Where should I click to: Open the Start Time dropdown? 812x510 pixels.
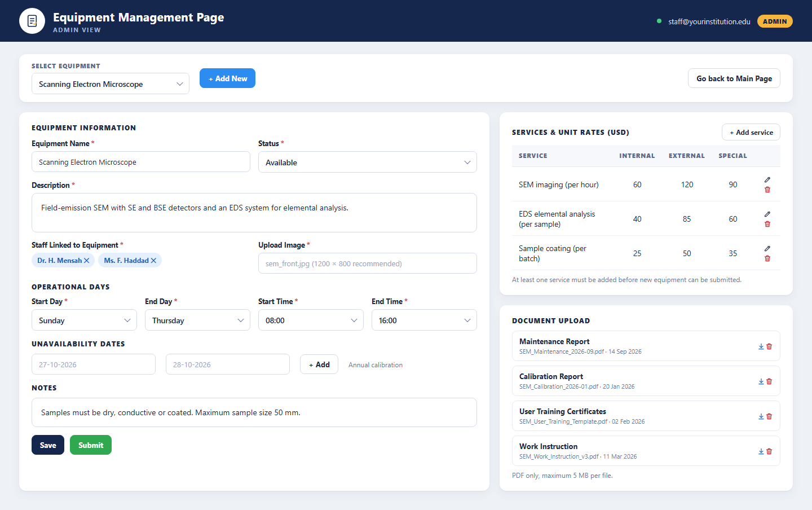coord(311,320)
